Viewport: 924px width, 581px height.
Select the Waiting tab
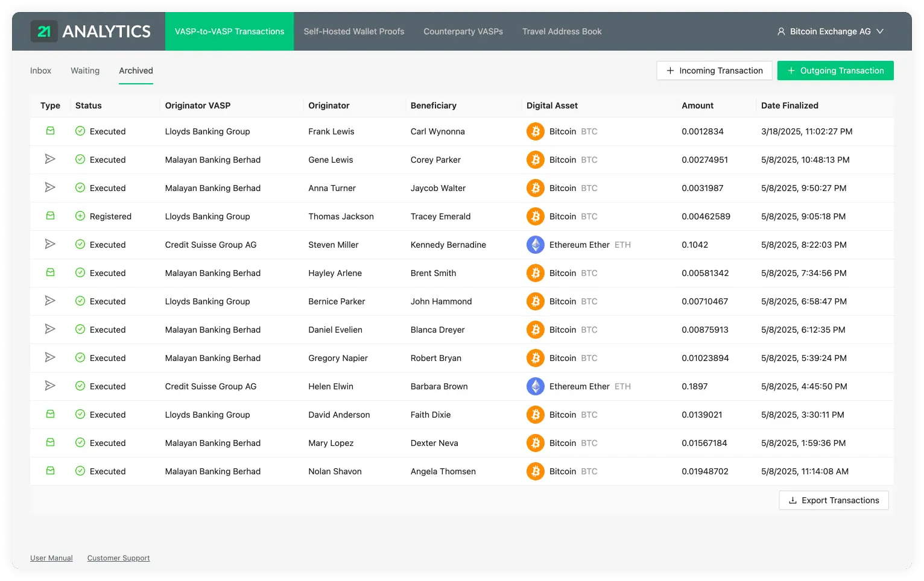click(x=85, y=71)
